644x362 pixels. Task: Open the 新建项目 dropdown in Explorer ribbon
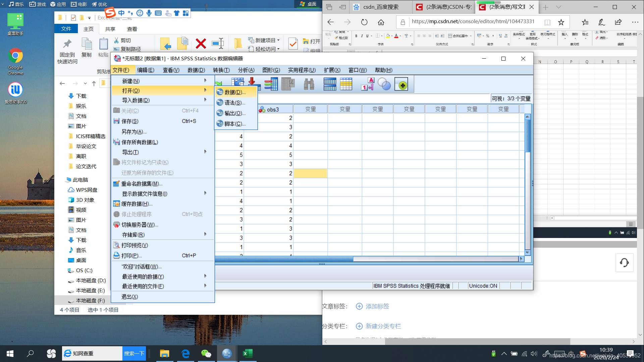(265, 40)
